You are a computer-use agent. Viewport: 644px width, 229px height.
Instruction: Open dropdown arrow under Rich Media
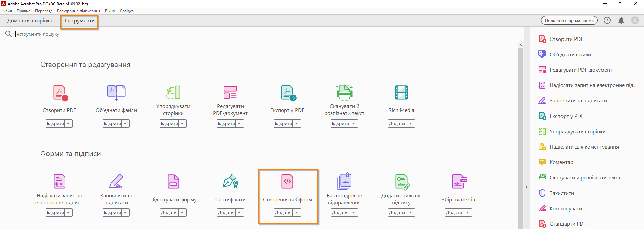coord(411,124)
